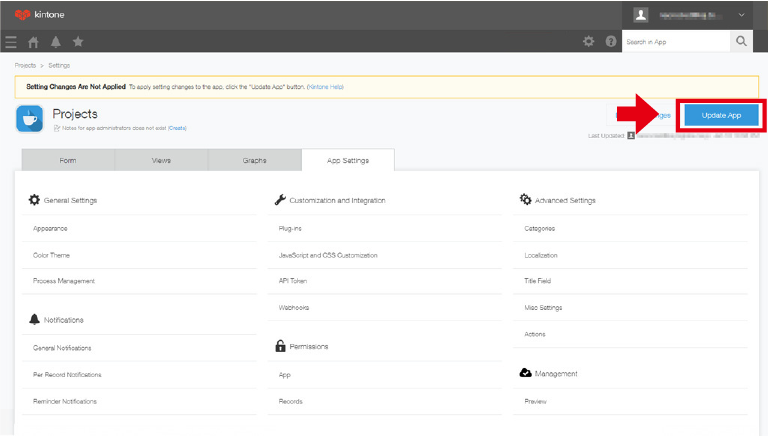769x436 pixels.
Task: Switch to the Graphs tab
Action: (255, 160)
